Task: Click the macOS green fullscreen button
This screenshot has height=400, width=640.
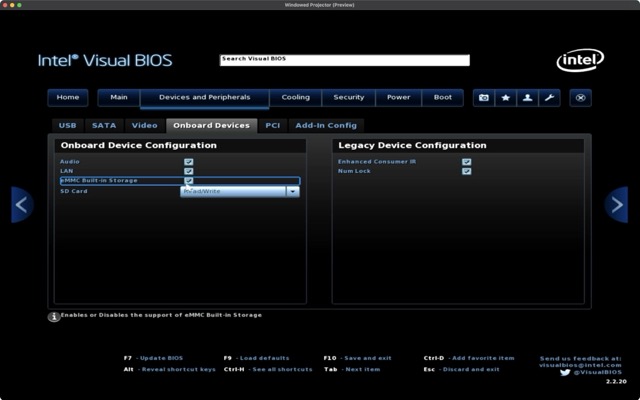Action: click(x=19, y=5)
